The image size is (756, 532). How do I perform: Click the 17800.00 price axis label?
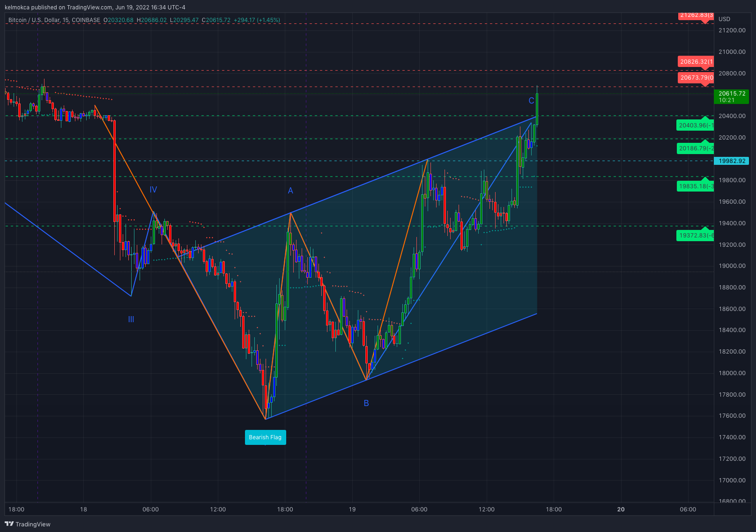click(732, 395)
